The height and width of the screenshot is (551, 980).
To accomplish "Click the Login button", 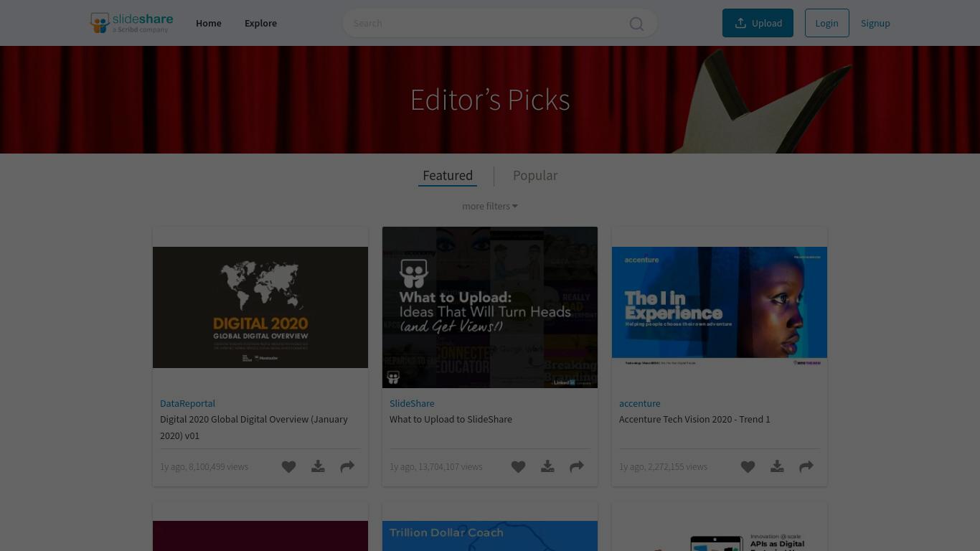I will (x=826, y=23).
